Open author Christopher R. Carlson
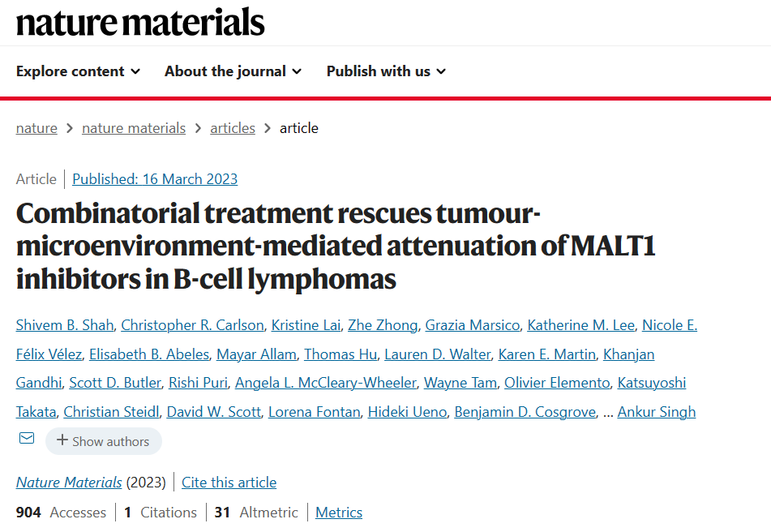Viewport: 771px width, 532px height. (x=193, y=325)
